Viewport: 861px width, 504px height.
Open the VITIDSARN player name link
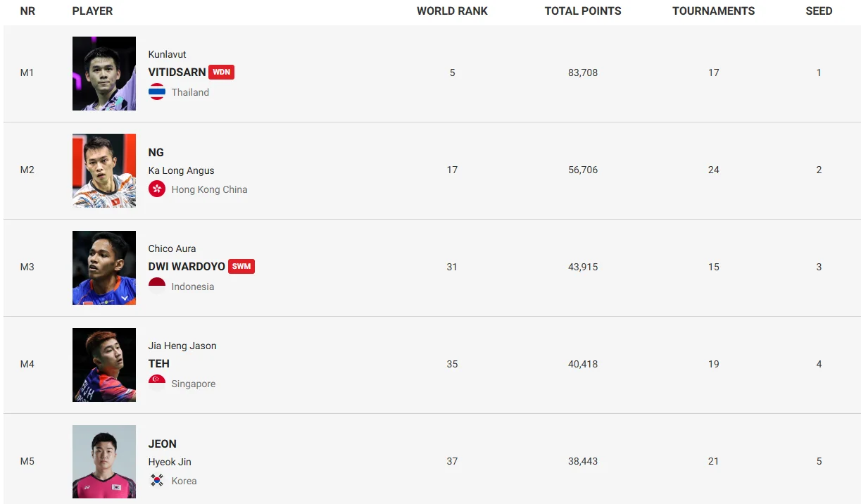click(x=177, y=72)
